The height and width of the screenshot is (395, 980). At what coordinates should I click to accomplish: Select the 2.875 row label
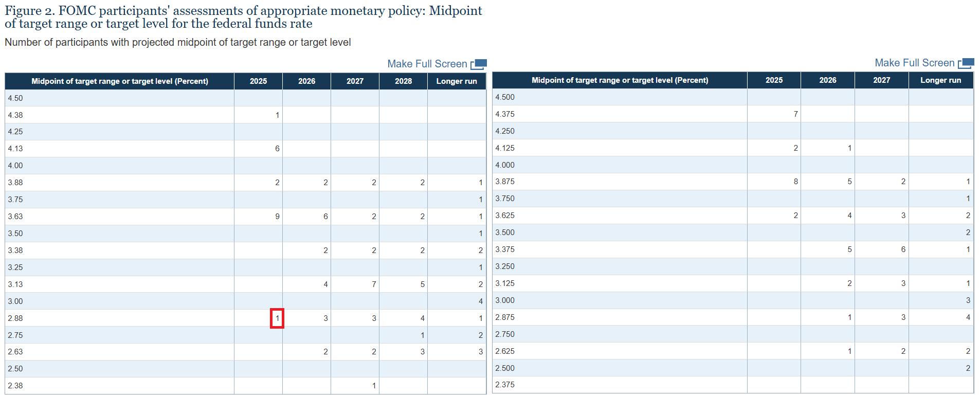click(x=505, y=317)
